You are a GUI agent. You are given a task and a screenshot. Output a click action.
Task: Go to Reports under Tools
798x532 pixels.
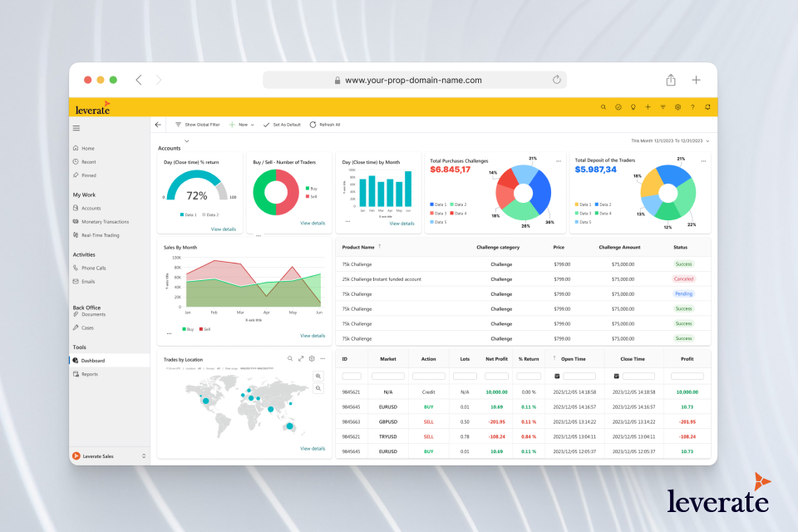[89, 374]
